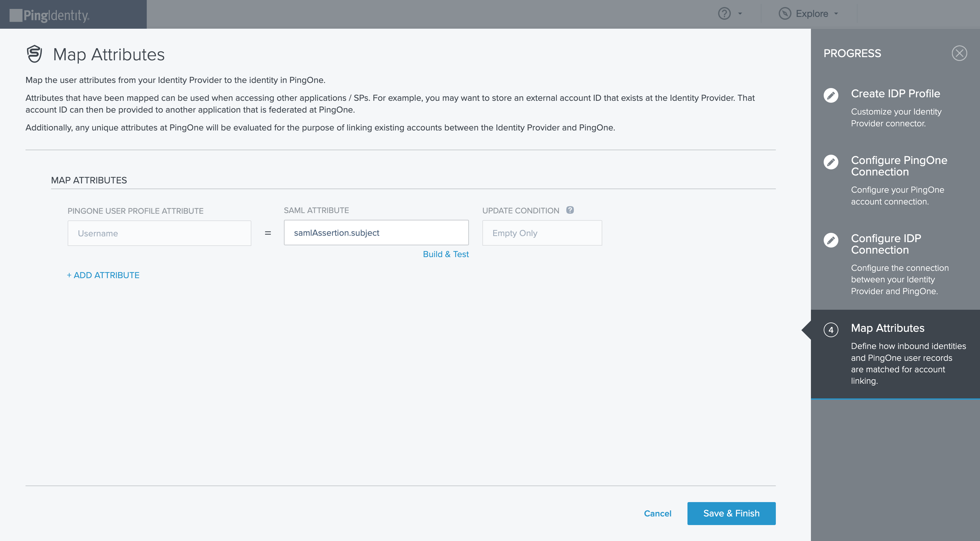Screen dimensions: 980x541
Task: Close the Progress panel with the X
Action: pos(960,53)
